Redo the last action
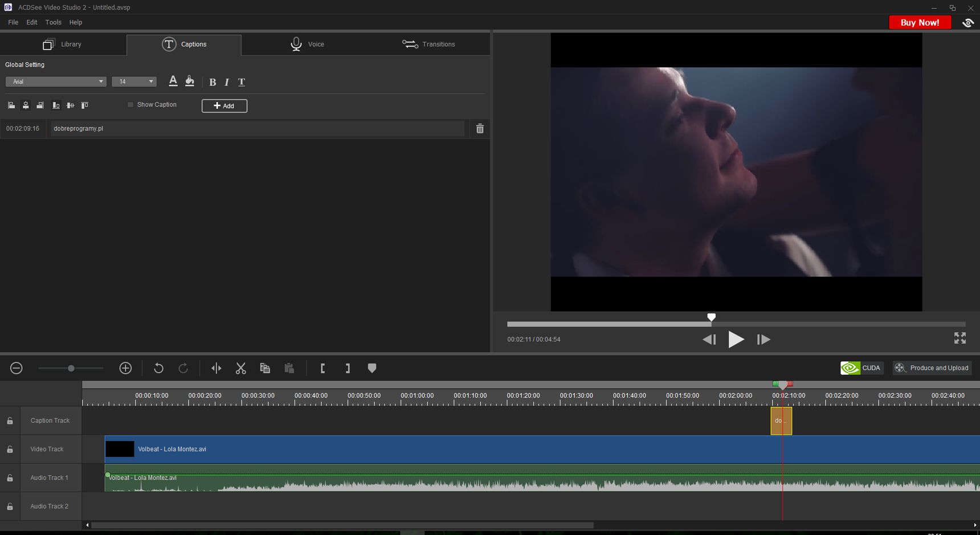The height and width of the screenshot is (535, 980). click(183, 369)
